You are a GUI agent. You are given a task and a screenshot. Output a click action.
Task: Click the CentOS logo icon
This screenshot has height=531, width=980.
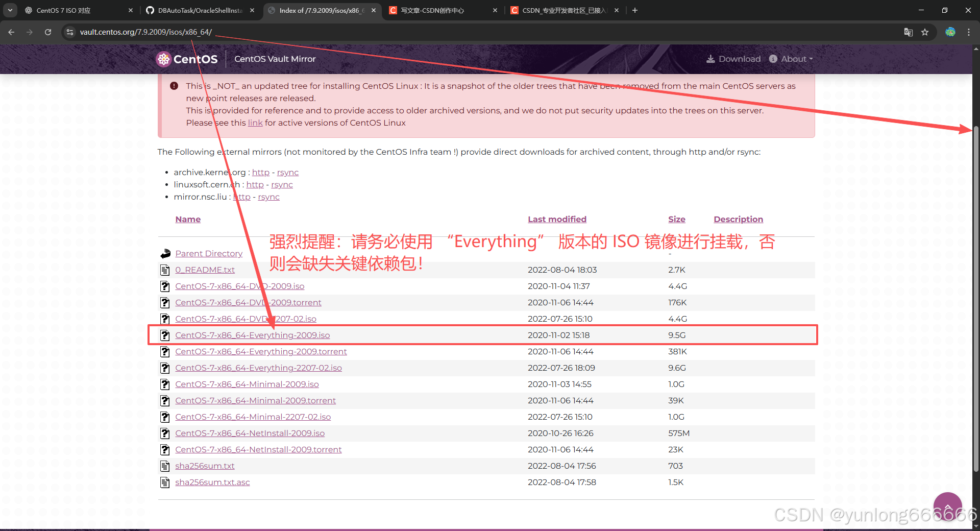163,59
